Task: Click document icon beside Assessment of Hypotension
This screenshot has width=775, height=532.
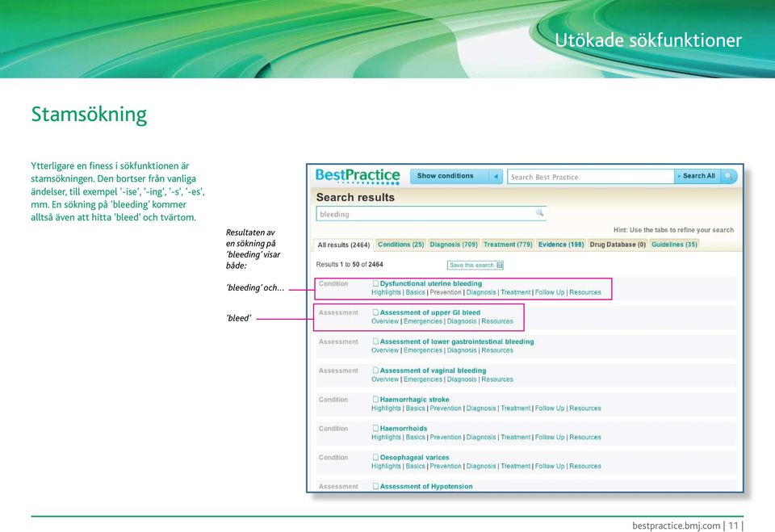Action: (x=375, y=486)
